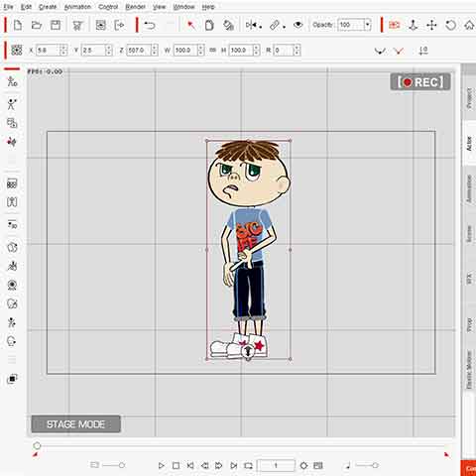Click the red curved-arrow keyframe icon
The height and width of the screenshot is (476, 476).
(399, 52)
